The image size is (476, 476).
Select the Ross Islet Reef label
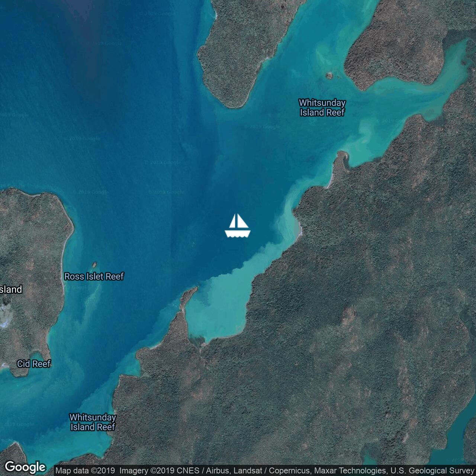94,276
